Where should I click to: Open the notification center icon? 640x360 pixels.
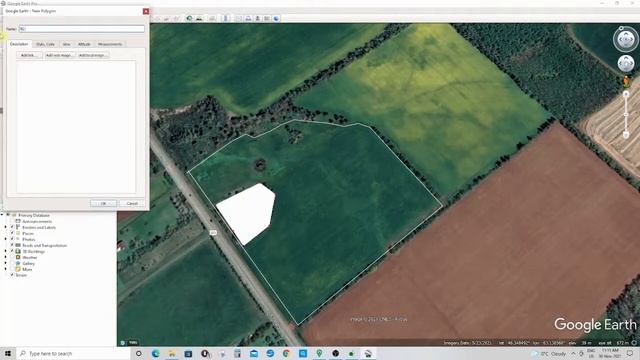click(x=629, y=353)
